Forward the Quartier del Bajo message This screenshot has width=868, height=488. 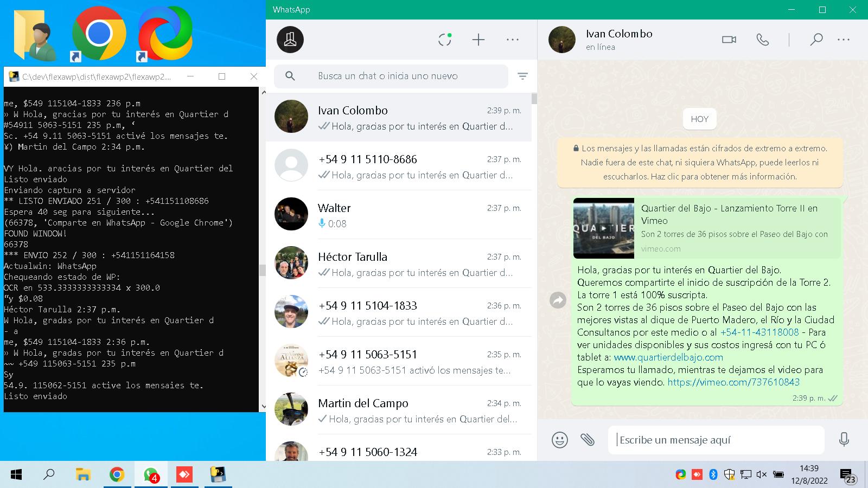(x=558, y=300)
